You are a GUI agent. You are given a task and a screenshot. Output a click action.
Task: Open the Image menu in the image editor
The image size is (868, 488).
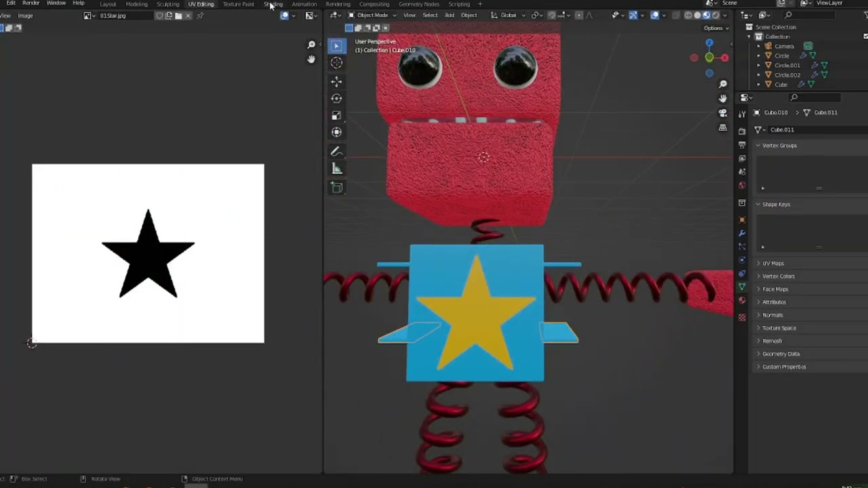25,16
